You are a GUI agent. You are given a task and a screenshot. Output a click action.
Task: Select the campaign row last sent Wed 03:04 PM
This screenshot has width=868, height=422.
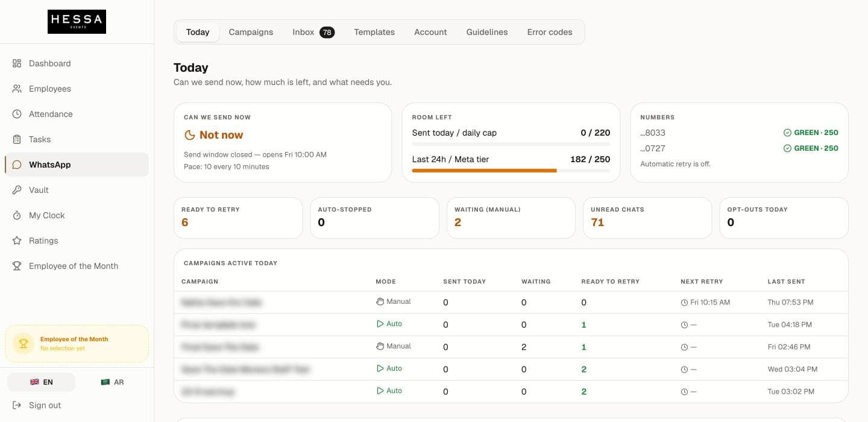click(x=511, y=369)
